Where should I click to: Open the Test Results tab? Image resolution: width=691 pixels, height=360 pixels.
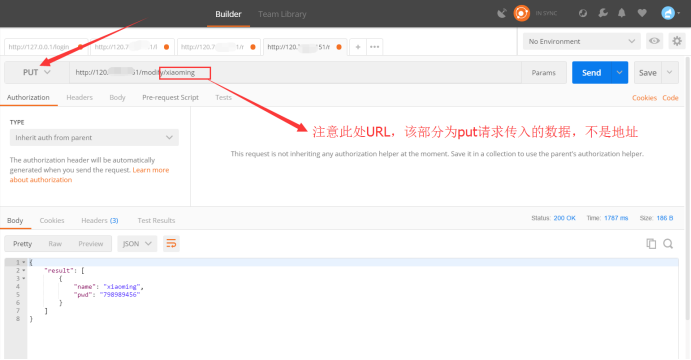pyautogui.click(x=156, y=220)
